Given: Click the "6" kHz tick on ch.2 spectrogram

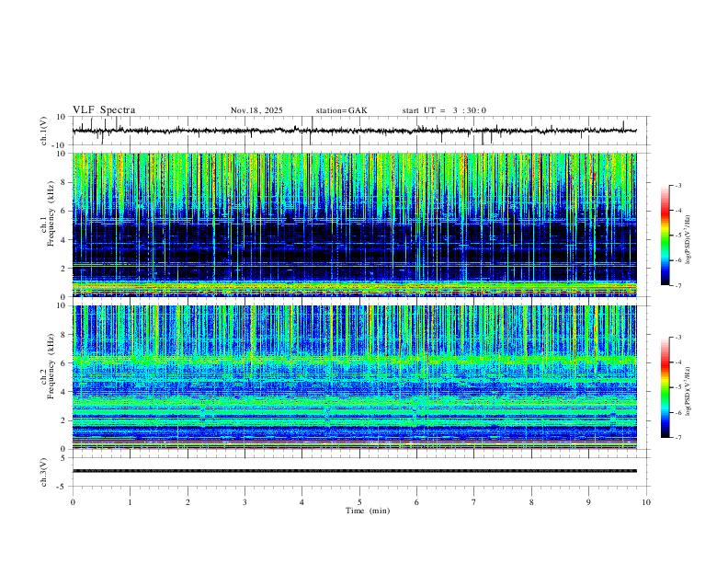Looking at the screenshot, I should 63,363.
